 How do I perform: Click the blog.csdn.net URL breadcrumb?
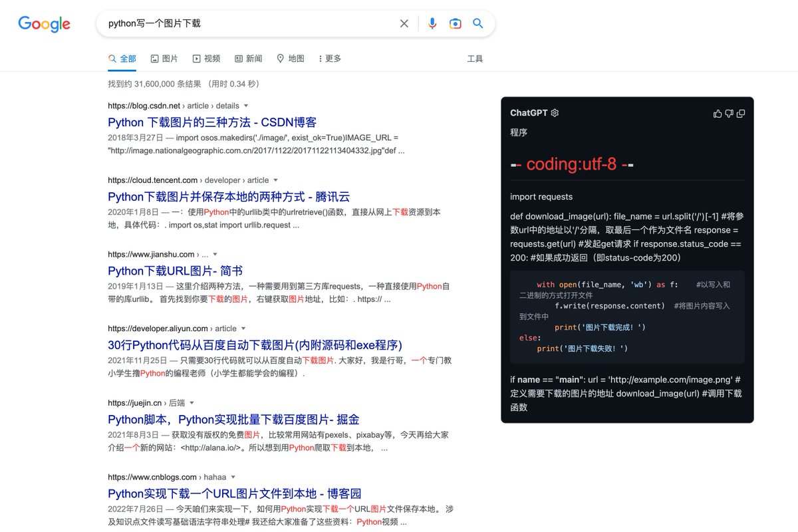174,106
